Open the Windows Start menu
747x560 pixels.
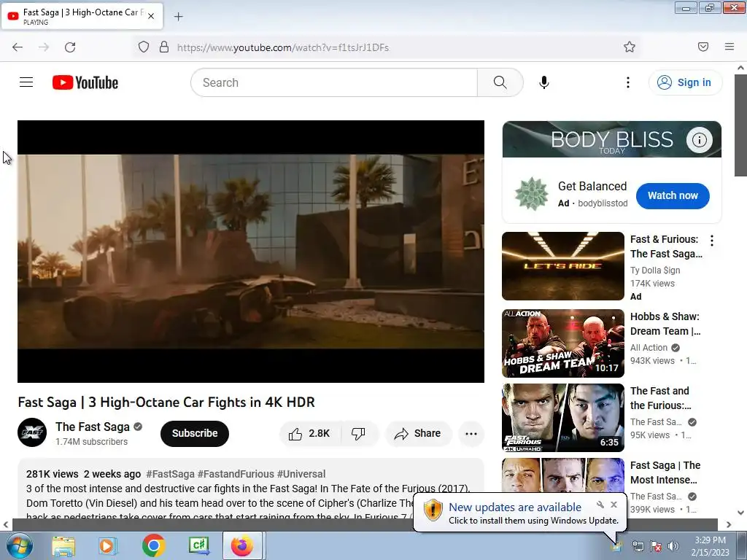click(x=18, y=545)
